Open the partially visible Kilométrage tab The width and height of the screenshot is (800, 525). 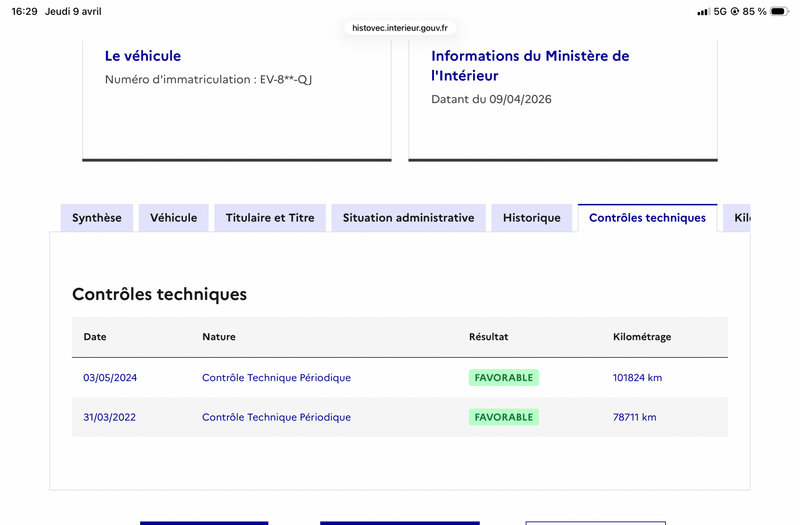(x=737, y=218)
